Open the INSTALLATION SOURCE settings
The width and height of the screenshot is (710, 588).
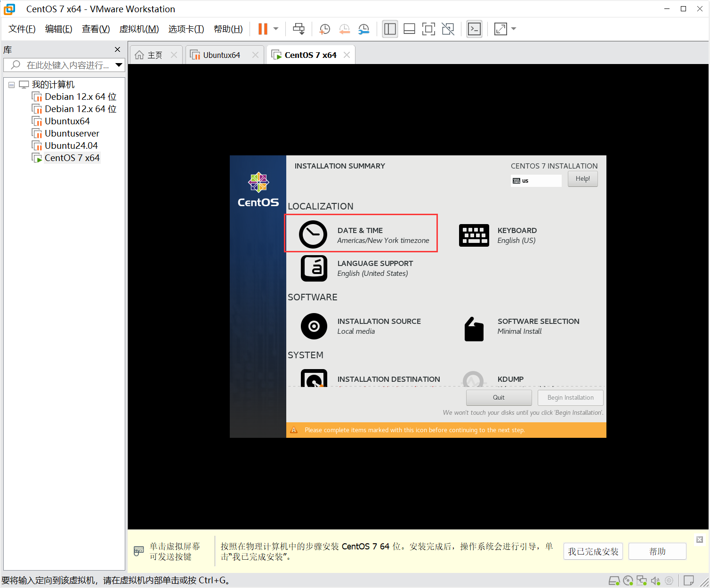point(361,326)
